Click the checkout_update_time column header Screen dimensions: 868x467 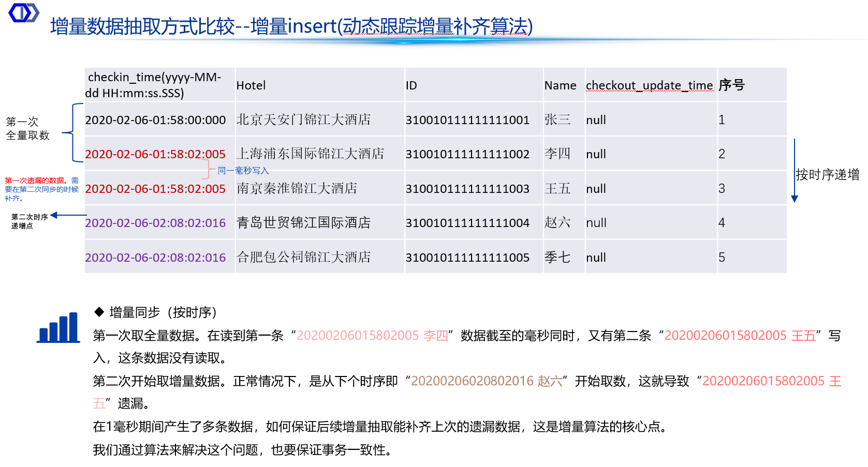[649, 85]
